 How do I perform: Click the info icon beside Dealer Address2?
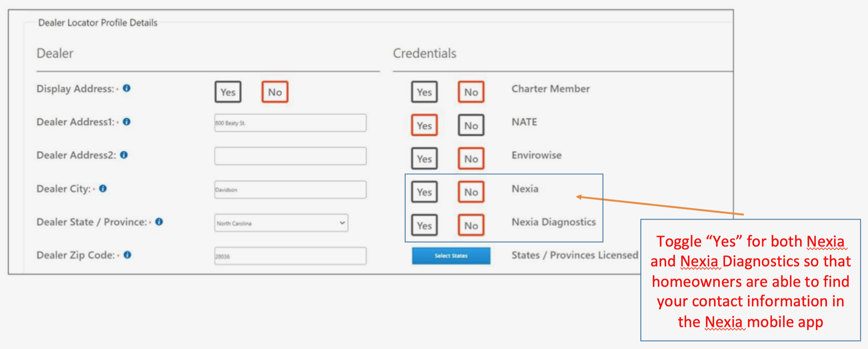(x=124, y=155)
